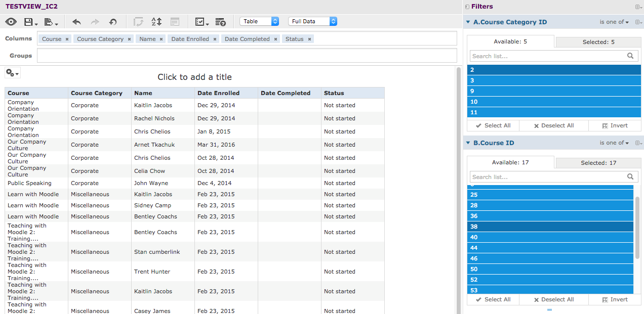Open the export document icon menu
The width and height of the screenshot is (644, 314).
(x=51, y=22)
